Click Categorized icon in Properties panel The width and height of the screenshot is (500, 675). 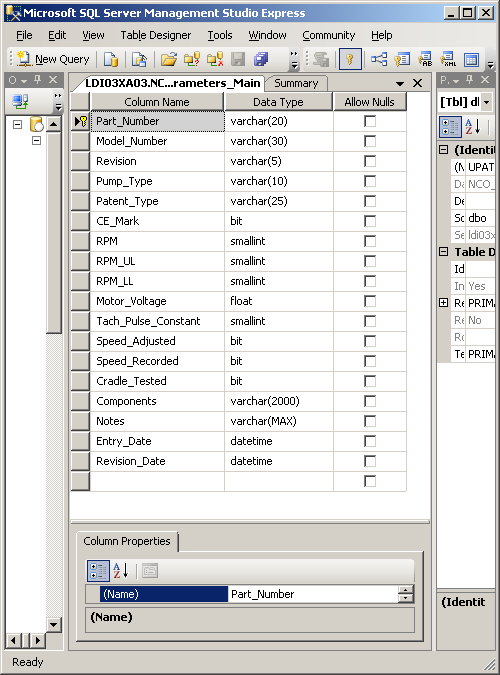(x=450, y=127)
